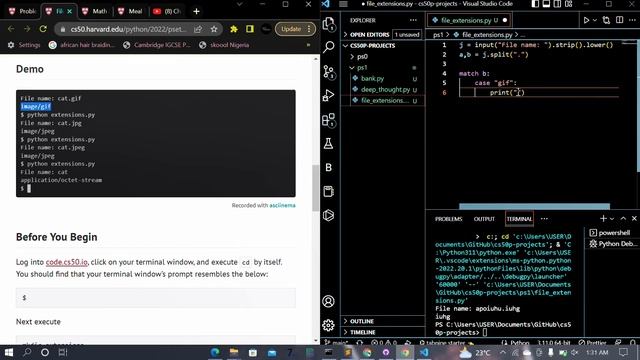This screenshot has height=360, width=640.
Task: Expand the ps0 folder
Action: [x=382, y=57]
